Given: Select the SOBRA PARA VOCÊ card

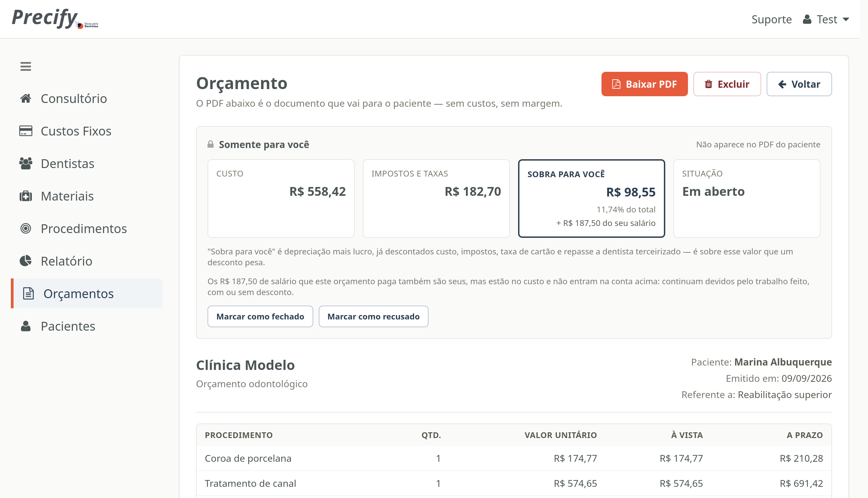Looking at the screenshot, I should pos(591,199).
